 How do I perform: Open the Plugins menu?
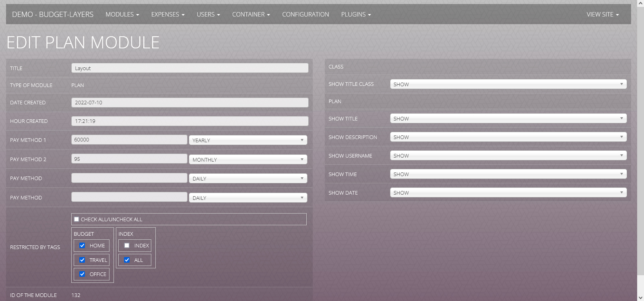(356, 15)
